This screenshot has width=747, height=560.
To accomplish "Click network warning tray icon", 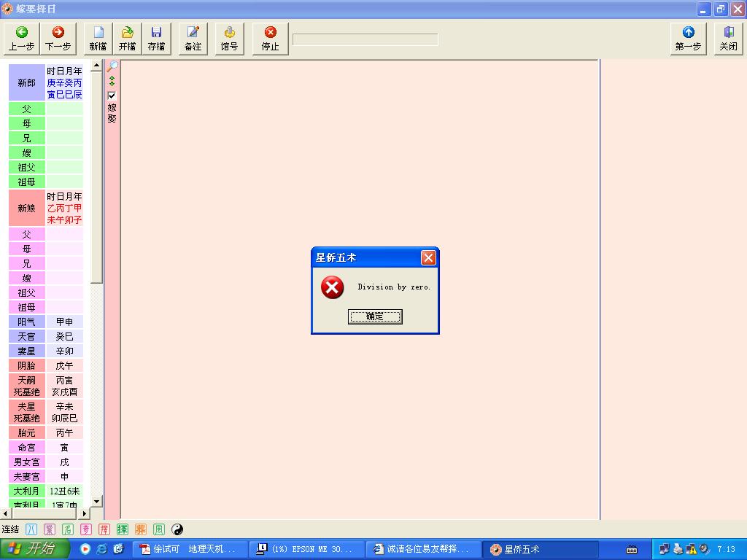I will (692, 550).
